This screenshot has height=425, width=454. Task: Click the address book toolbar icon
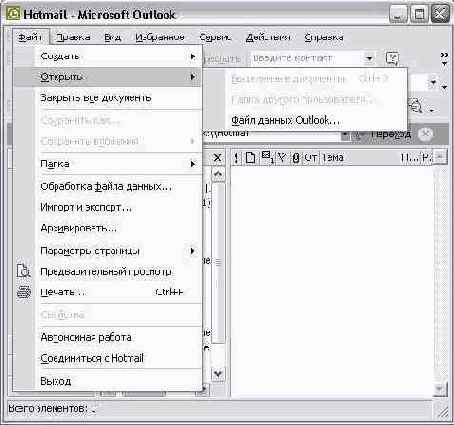(392, 58)
